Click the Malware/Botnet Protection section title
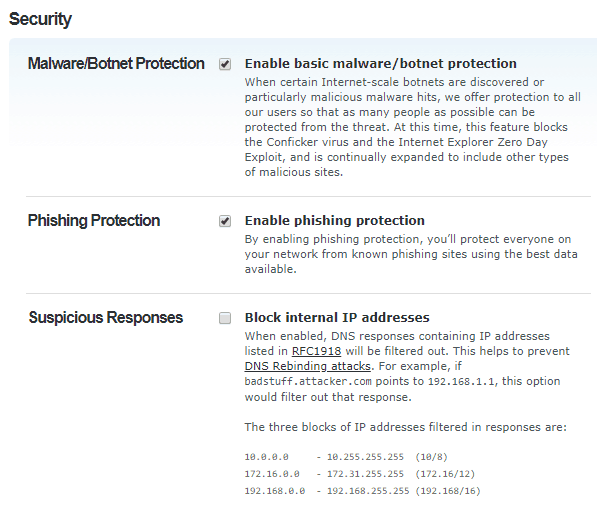This screenshot has width=597, height=516. 116,64
